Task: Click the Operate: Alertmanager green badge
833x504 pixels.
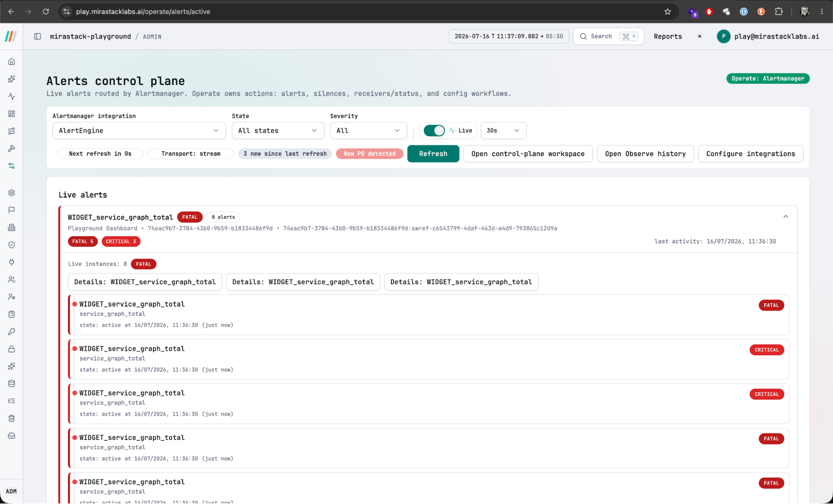Action: 768,79
